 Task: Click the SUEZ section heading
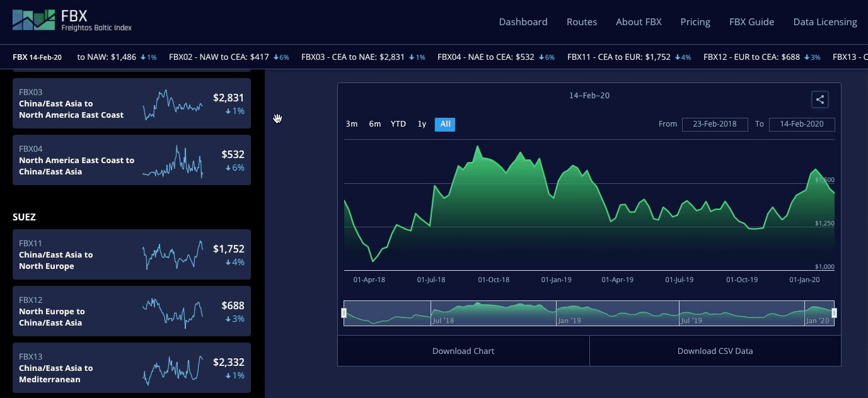pyautogui.click(x=24, y=217)
